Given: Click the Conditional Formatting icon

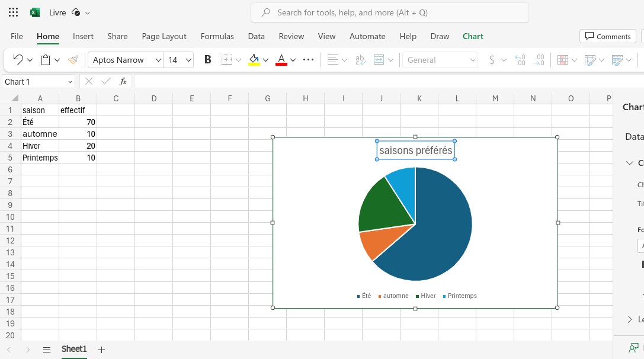Looking at the screenshot, I should tap(563, 60).
